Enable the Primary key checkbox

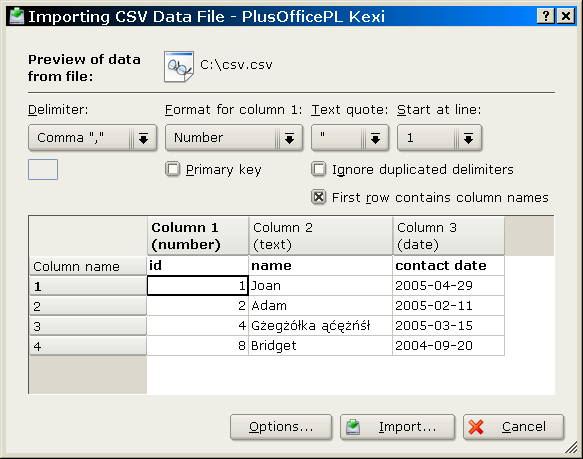(173, 170)
